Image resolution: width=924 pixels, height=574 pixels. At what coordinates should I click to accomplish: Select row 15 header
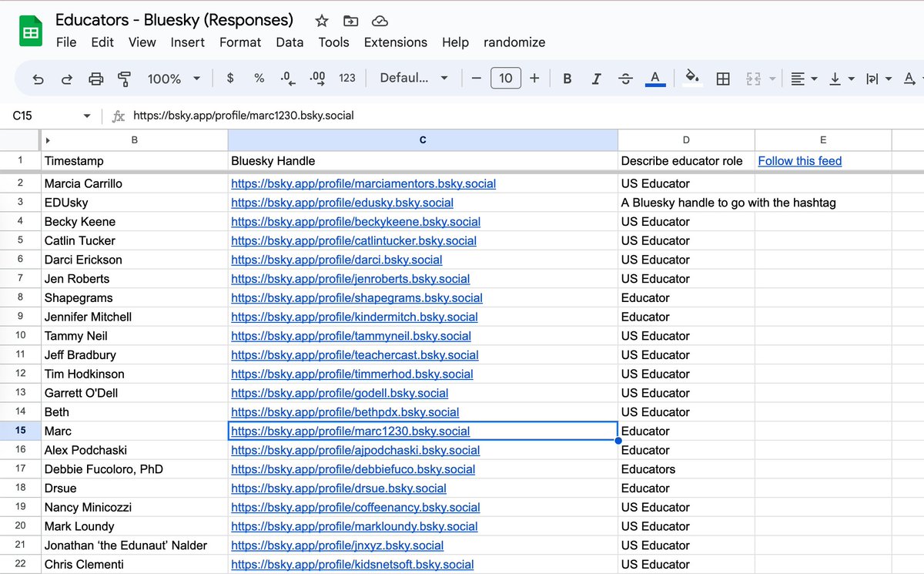tap(20, 431)
